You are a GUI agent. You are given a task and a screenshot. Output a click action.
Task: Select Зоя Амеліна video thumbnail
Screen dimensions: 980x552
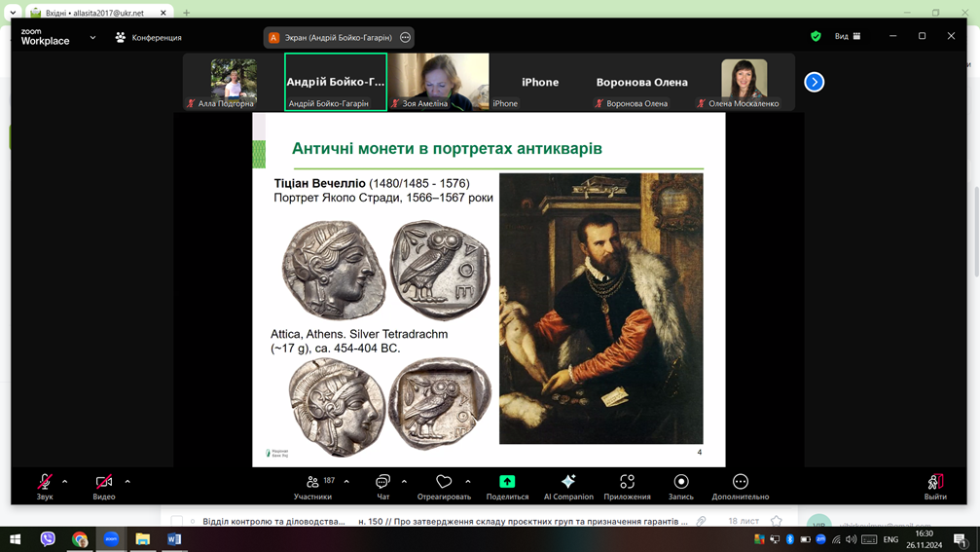click(438, 82)
